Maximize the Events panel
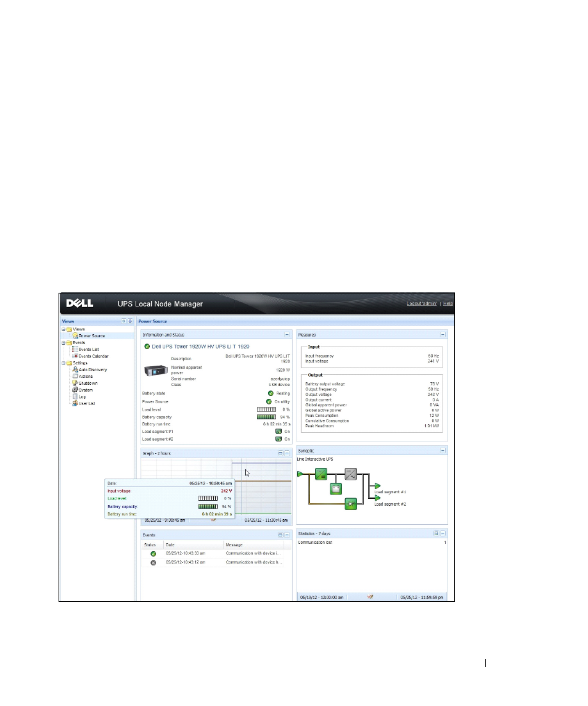Viewport: 588px width, 706px height. pos(280,535)
